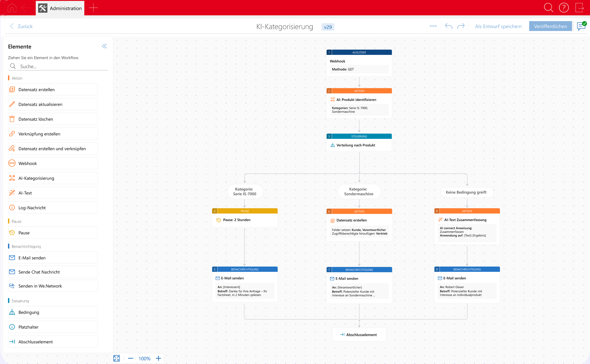This screenshot has height=364, width=590.
Task: Click the v29 version badge
Action: (x=328, y=27)
